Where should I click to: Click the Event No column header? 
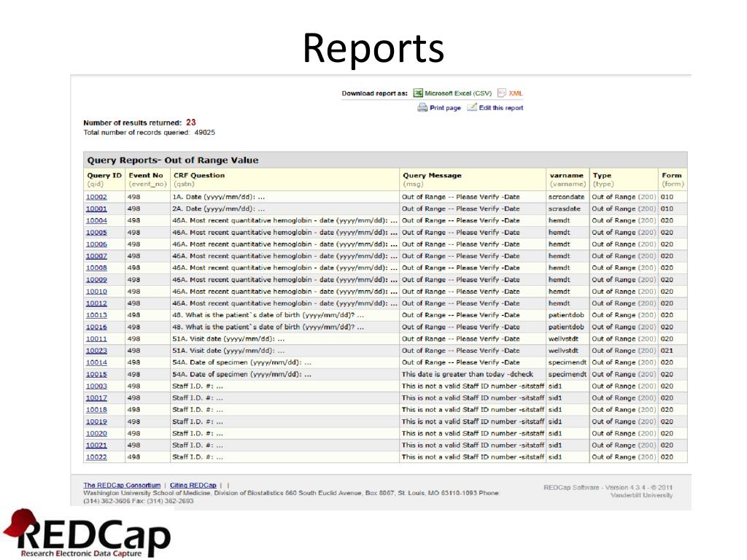tap(147, 179)
